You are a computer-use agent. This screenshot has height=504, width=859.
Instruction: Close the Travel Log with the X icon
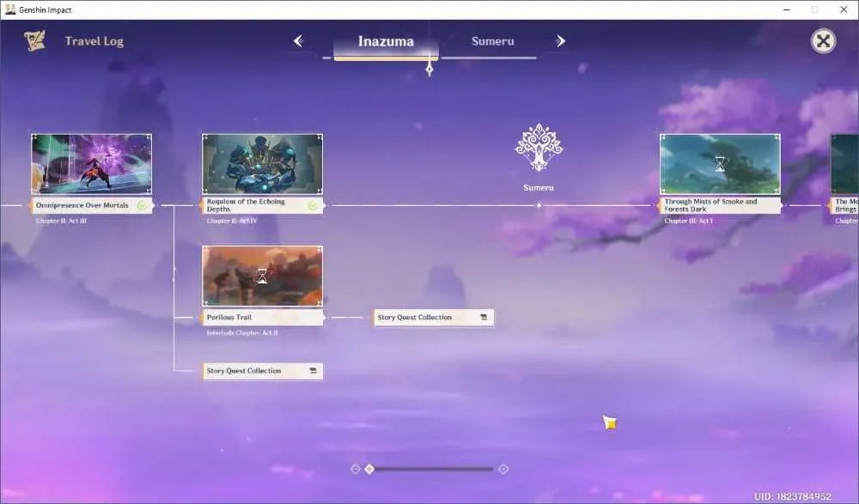point(823,41)
